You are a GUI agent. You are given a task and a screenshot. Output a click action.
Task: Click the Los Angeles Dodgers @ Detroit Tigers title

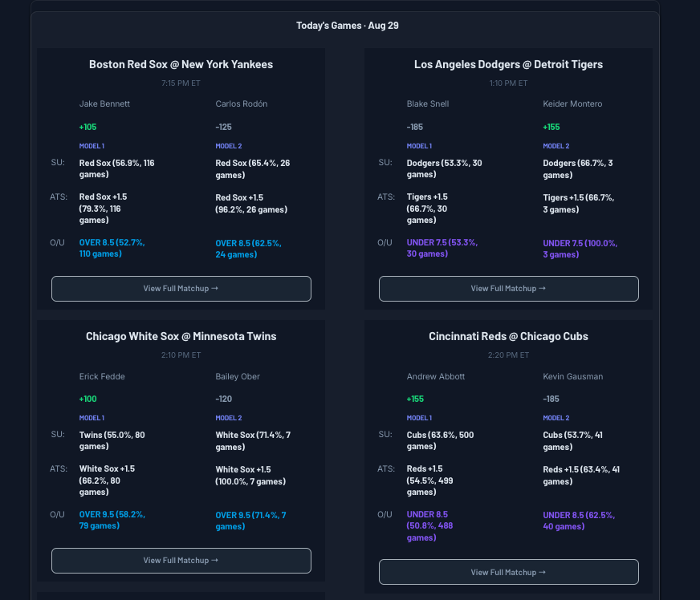[x=508, y=64]
